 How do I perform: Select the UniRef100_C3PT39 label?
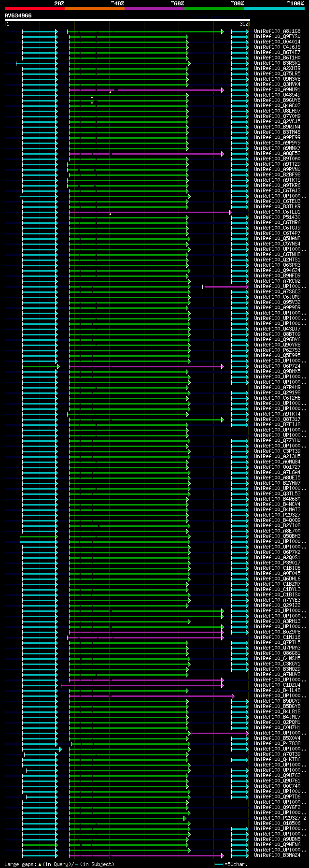pos(277,451)
